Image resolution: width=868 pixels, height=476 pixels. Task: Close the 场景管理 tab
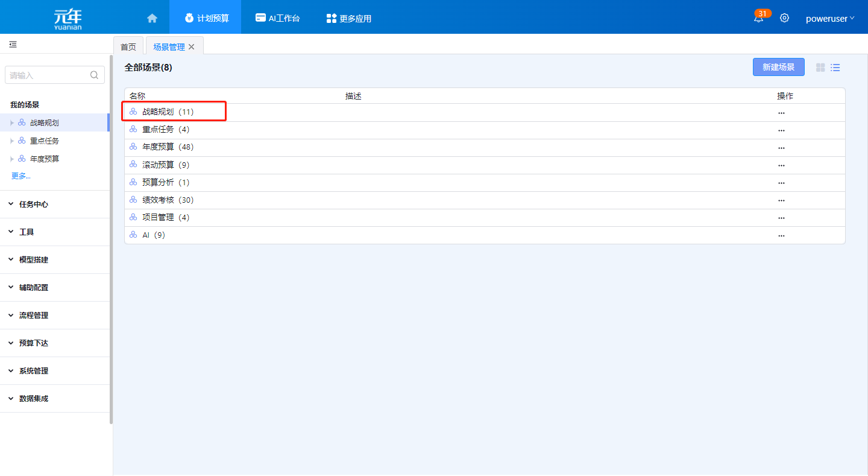tap(192, 47)
